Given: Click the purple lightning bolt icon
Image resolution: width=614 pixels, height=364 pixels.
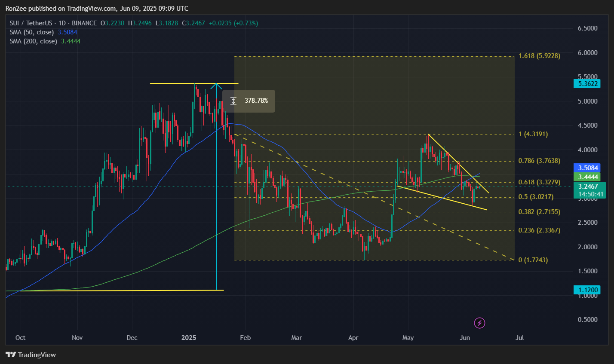Looking at the screenshot, I should (479, 323).
